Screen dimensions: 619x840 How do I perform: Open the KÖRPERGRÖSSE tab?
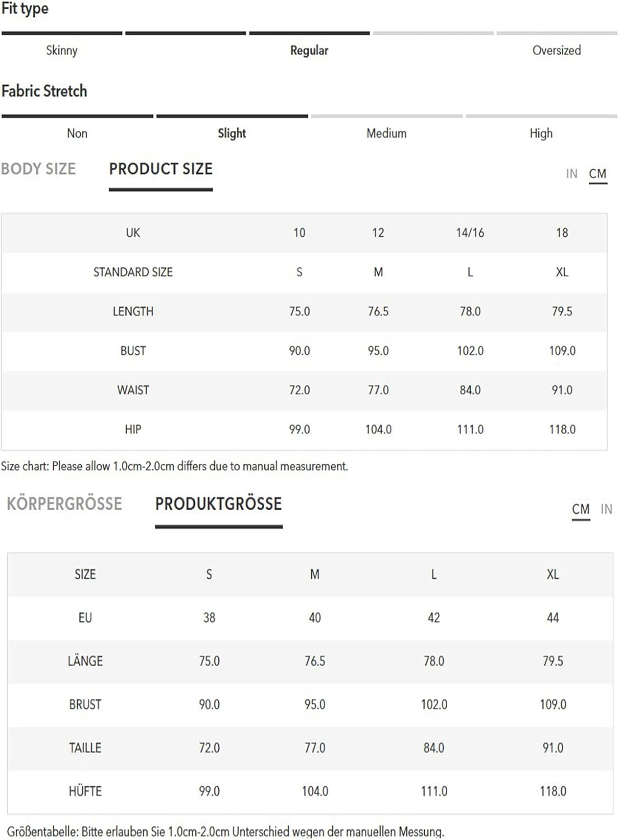click(x=64, y=503)
